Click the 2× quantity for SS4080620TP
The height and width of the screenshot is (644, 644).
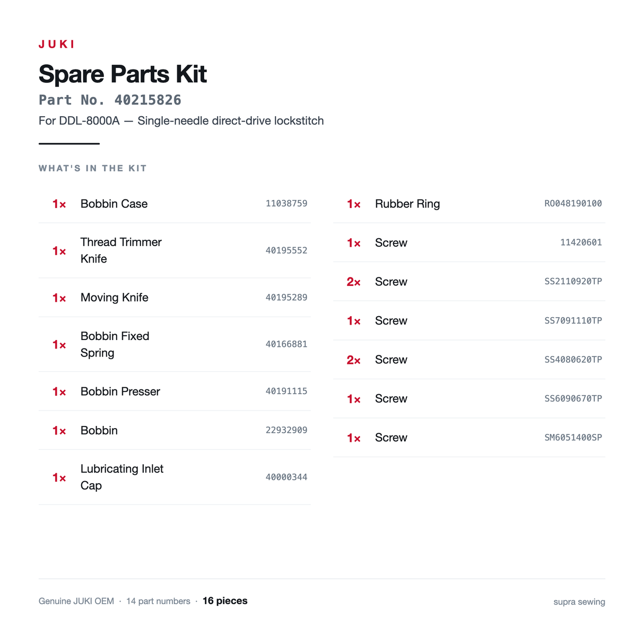(x=353, y=360)
